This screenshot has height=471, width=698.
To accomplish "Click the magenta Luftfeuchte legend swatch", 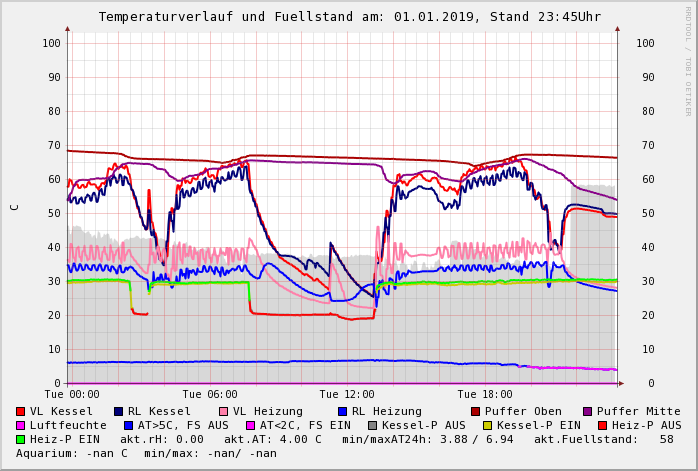I will click(21, 426).
